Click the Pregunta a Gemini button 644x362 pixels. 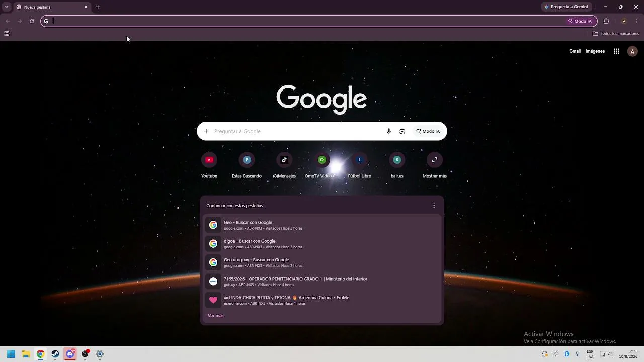tap(566, 7)
